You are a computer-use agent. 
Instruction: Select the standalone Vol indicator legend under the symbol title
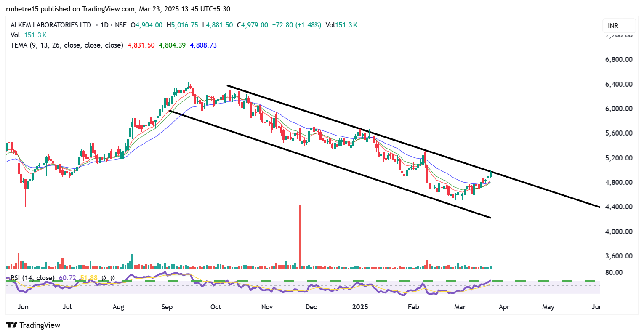click(x=15, y=35)
